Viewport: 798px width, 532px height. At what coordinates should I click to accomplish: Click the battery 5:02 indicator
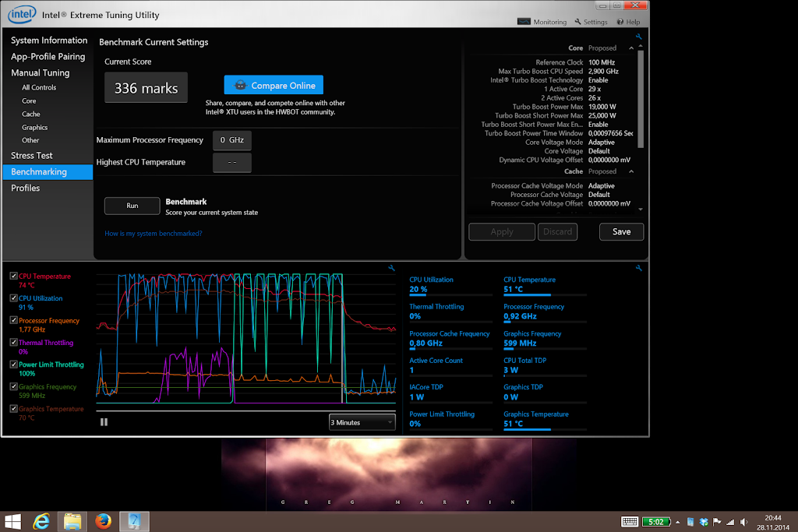(x=656, y=522)
